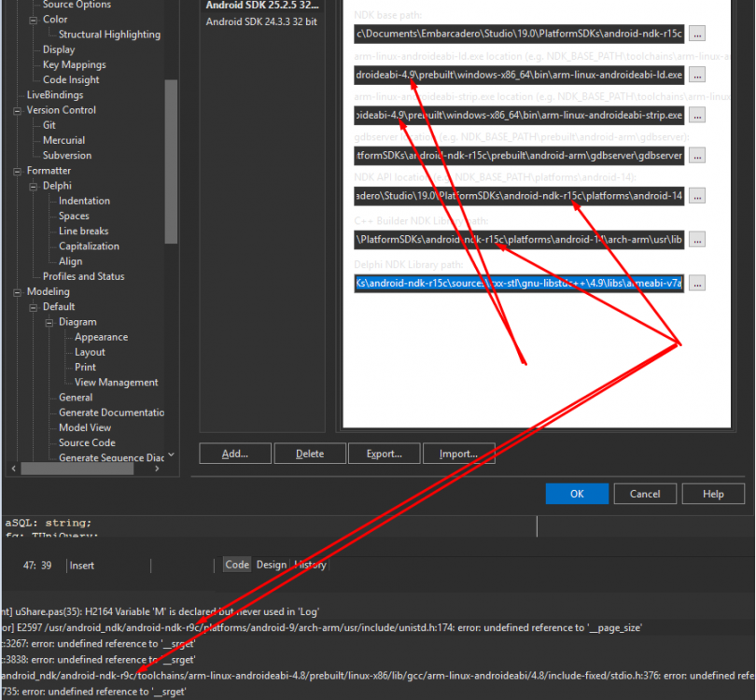Screen dimensions: 756x700
Task: Collapse the Color tree node
Action: [x=34, y=21]
